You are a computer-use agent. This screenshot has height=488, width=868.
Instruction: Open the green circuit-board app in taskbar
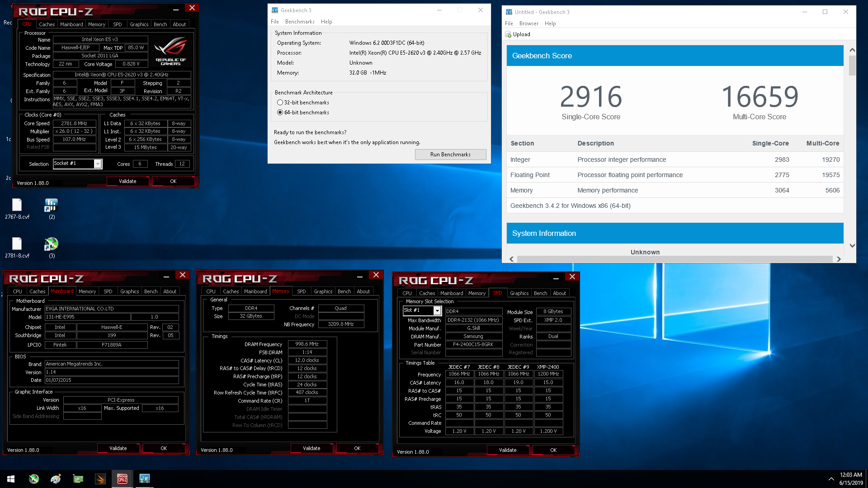pyautogui.click(x=78, y=479)
